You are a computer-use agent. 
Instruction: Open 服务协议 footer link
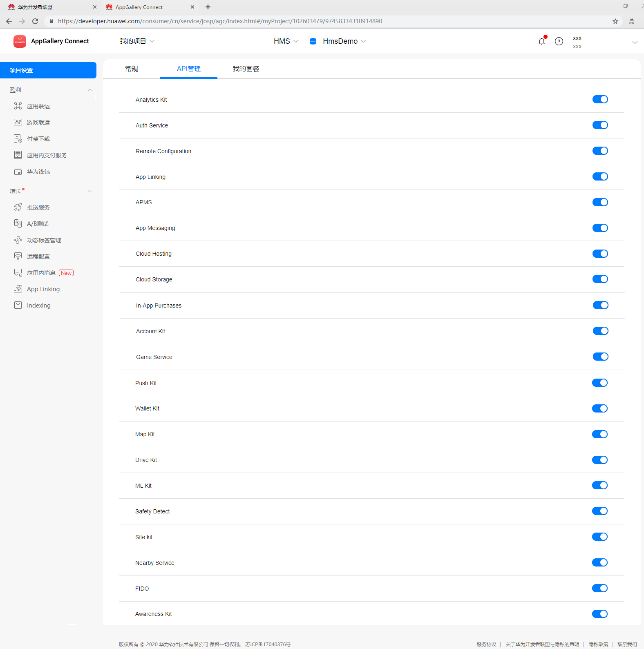click(486, 645)
